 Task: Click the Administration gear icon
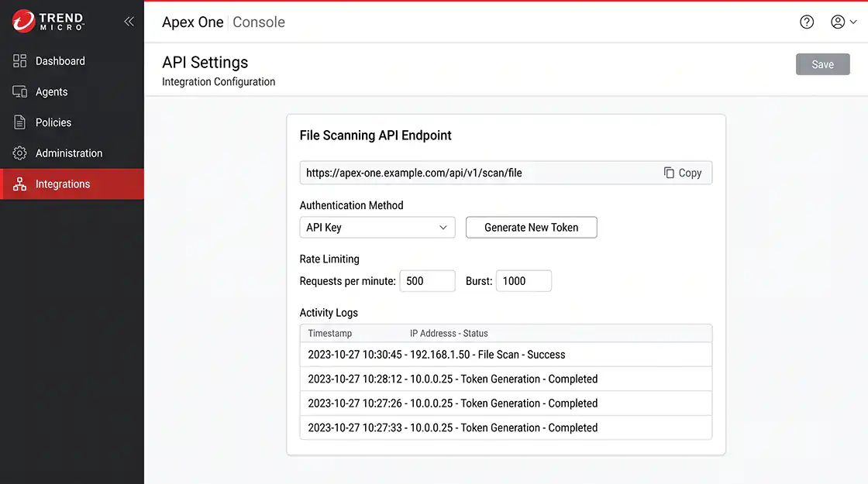[x=20, y=153]
